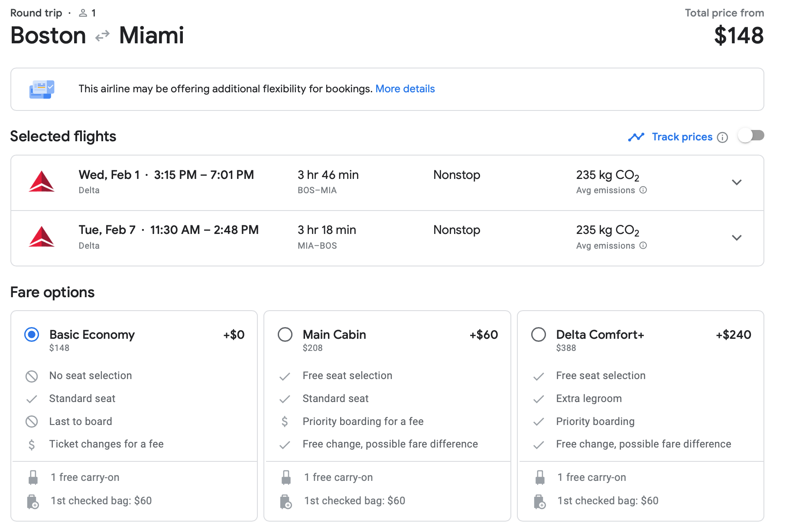Click the Track prices trend line icon
786x532 pixels.
(636, 137)
